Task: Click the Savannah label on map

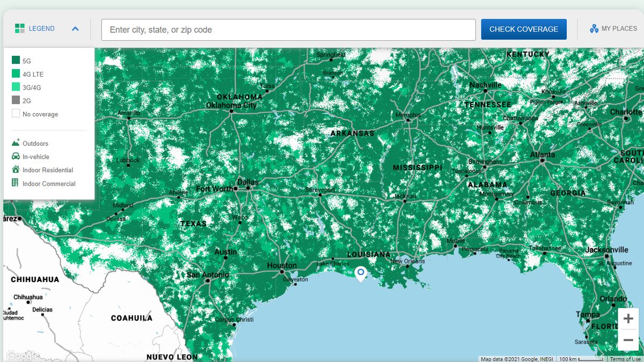Action: [620, 203]
